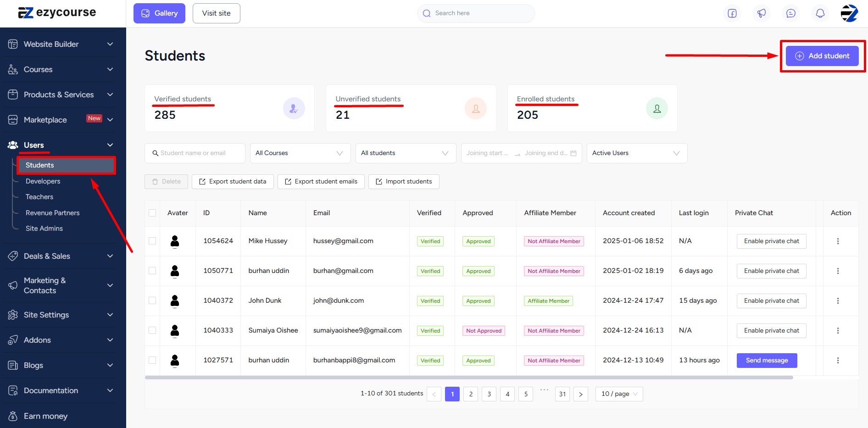Image resolution: width=868 pixels, height=428 pixels.
Task: Click the Visit site button
Action: pyautogui.click(x=217, y=13)
